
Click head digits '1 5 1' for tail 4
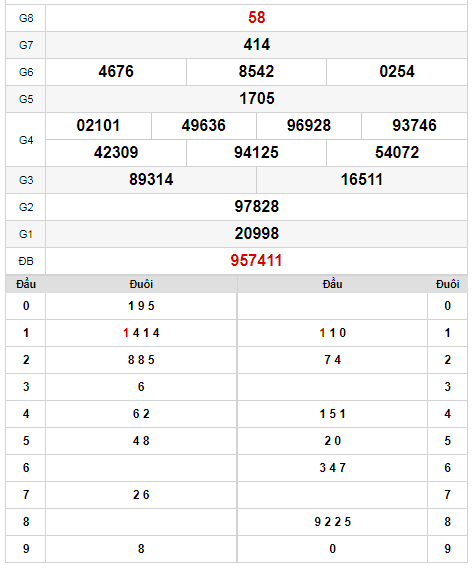coord(332,414)
